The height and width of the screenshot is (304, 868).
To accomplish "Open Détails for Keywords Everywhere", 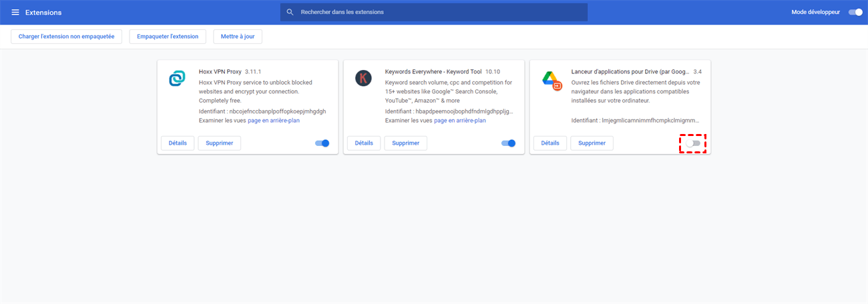I will click(x=364, y=143).
